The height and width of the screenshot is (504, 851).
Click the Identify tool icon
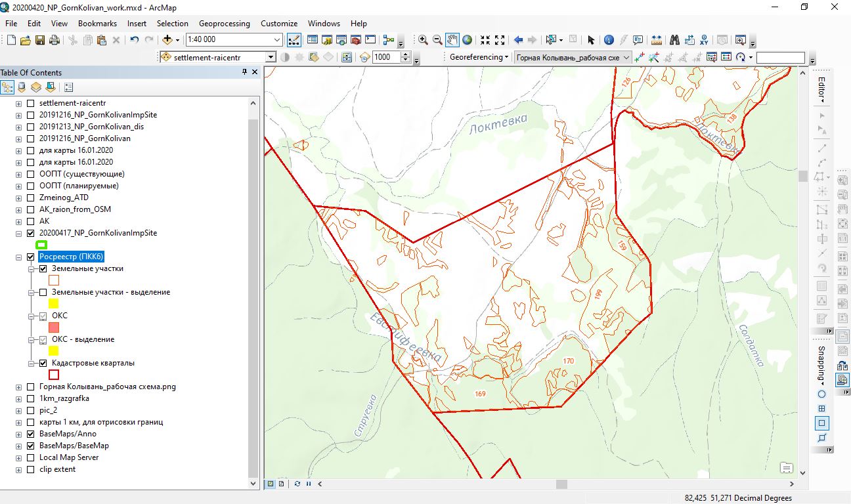pos(609,40)
